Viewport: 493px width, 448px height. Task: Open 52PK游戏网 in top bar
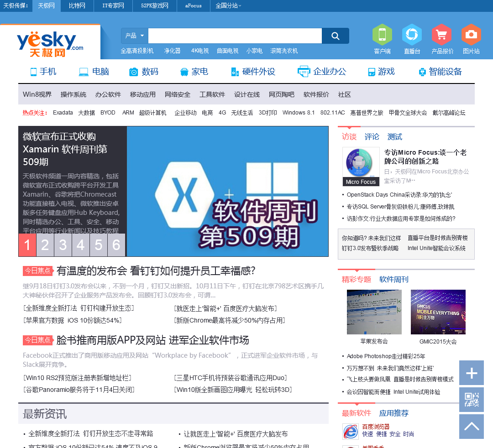click(154, 5)
